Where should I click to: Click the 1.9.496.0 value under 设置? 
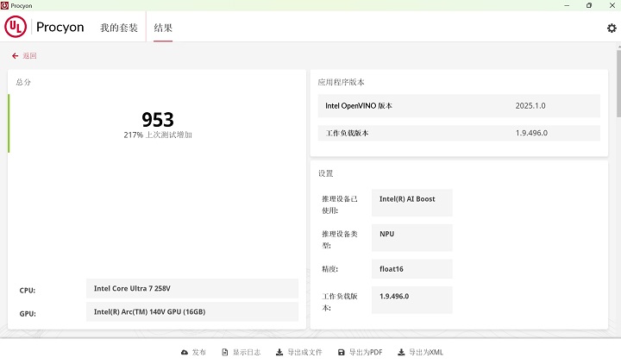click(x=412, y=300)
